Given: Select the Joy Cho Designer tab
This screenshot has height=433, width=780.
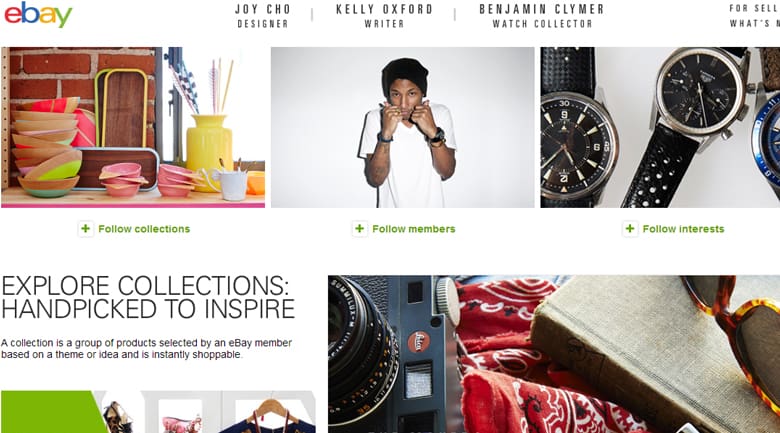Looking at the screenshot, I should pos(262,16).
